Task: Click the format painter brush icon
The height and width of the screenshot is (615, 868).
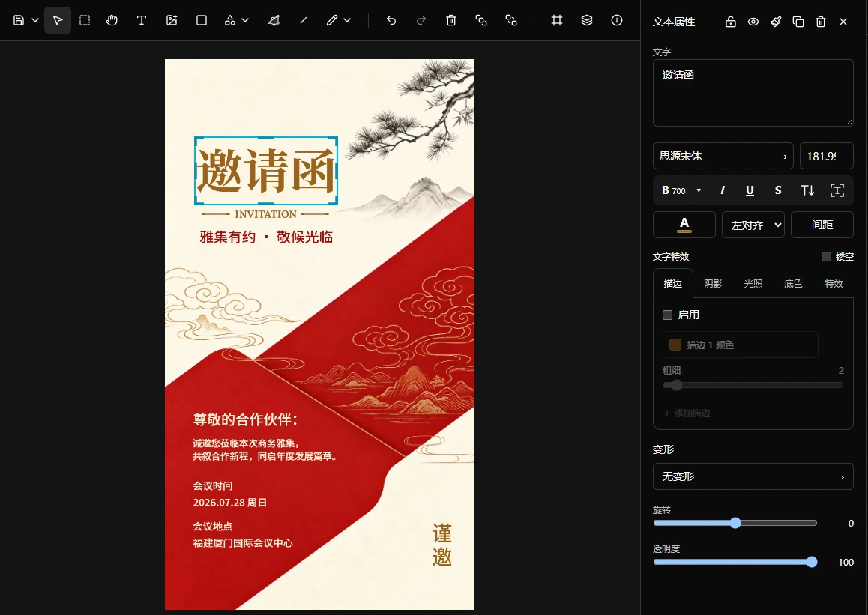Action: [776, 22]
